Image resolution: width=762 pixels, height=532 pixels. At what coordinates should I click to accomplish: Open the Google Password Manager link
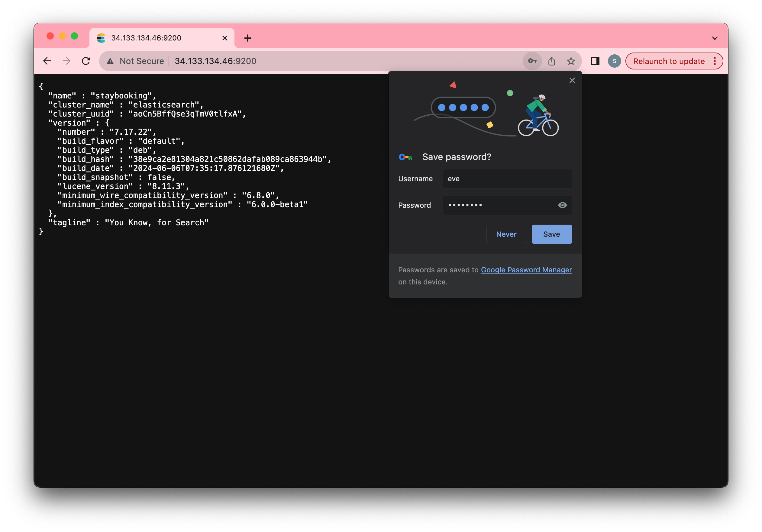526,270
